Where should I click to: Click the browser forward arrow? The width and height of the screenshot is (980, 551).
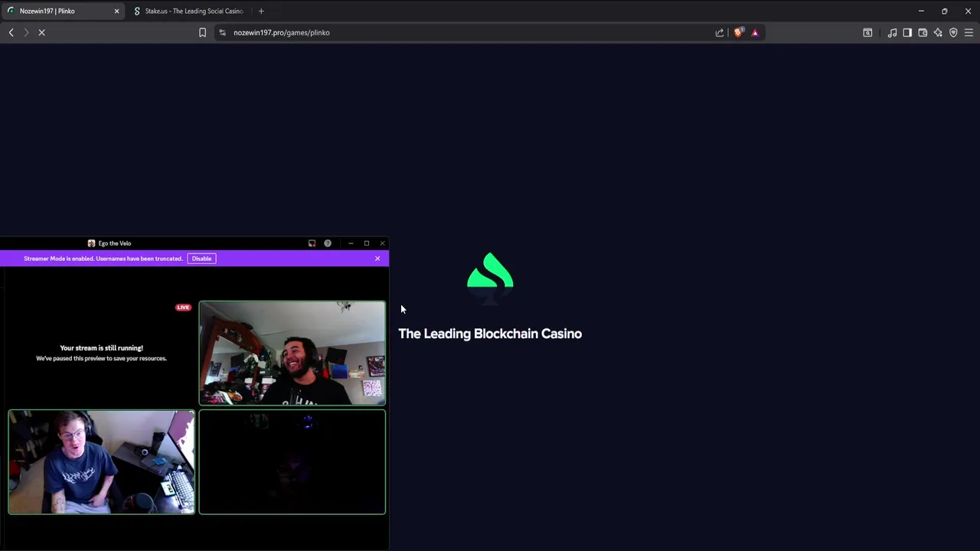pyautogui.click(x=26, y=32)
